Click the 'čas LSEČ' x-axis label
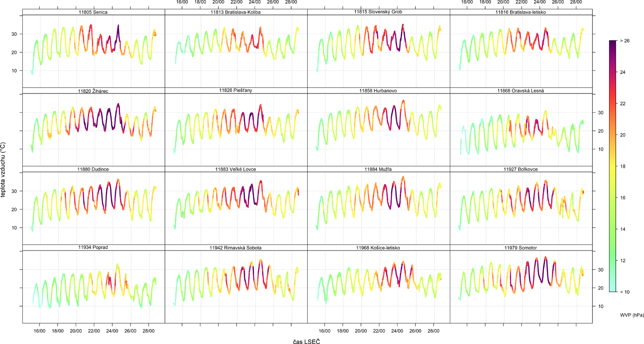Viewport: 644px width, 344px height. pyautogui.click(x=306, y=342)
